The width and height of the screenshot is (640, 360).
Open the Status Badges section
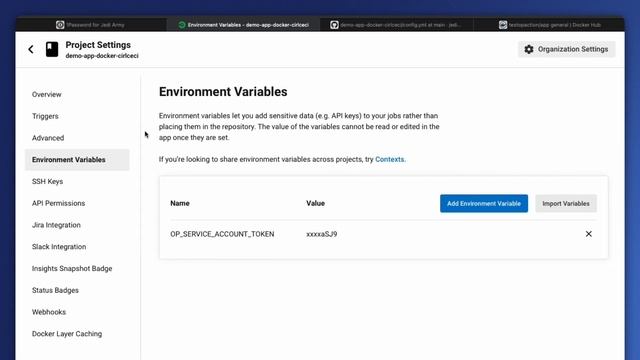(x=56, y=290)
